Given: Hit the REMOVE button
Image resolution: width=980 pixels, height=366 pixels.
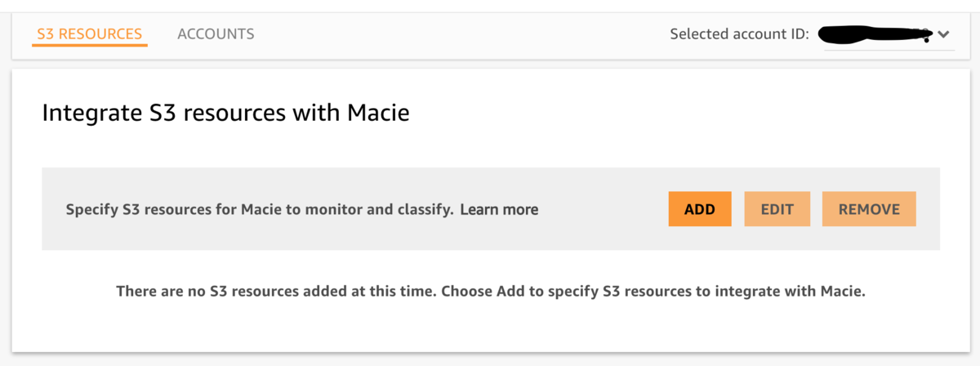Looking at the screenshot, I should [x=869, y=209].
